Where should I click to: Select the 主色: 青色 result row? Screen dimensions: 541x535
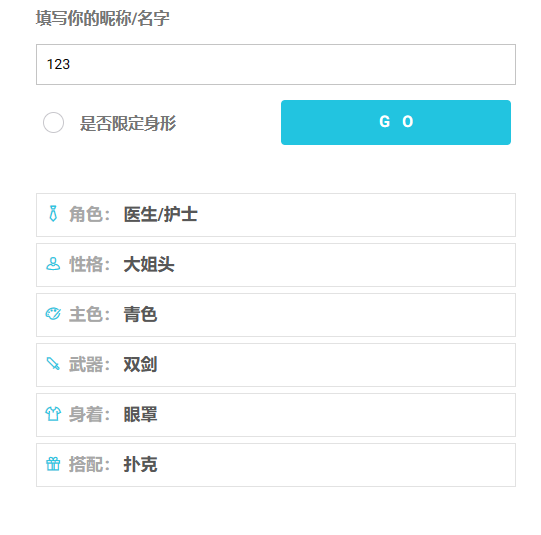pyautogui.click(x=276, y=315)
